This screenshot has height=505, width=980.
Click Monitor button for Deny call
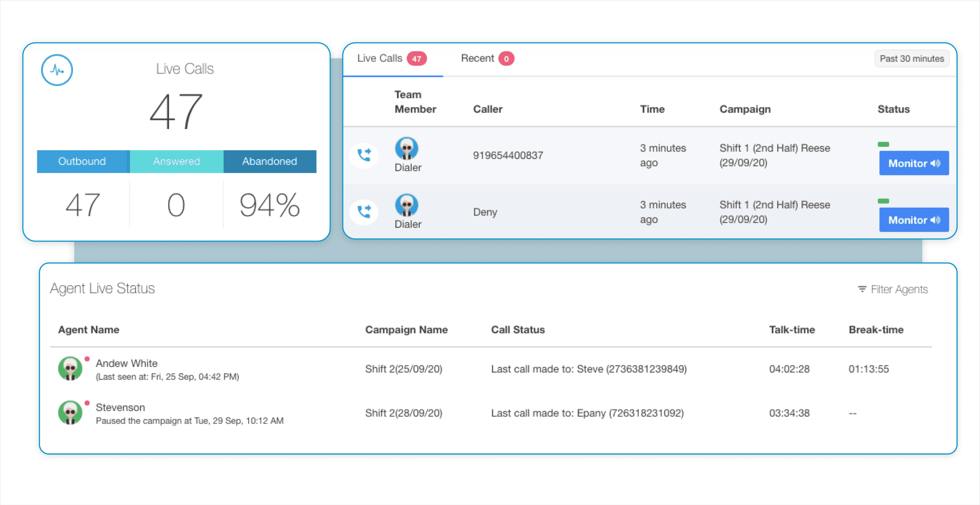(915, 220)
